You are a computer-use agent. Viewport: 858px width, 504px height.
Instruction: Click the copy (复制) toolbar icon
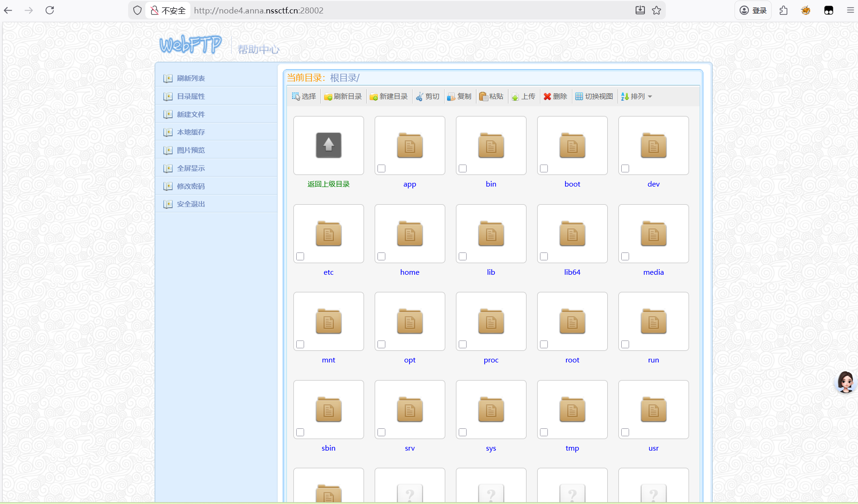(451, 97)
